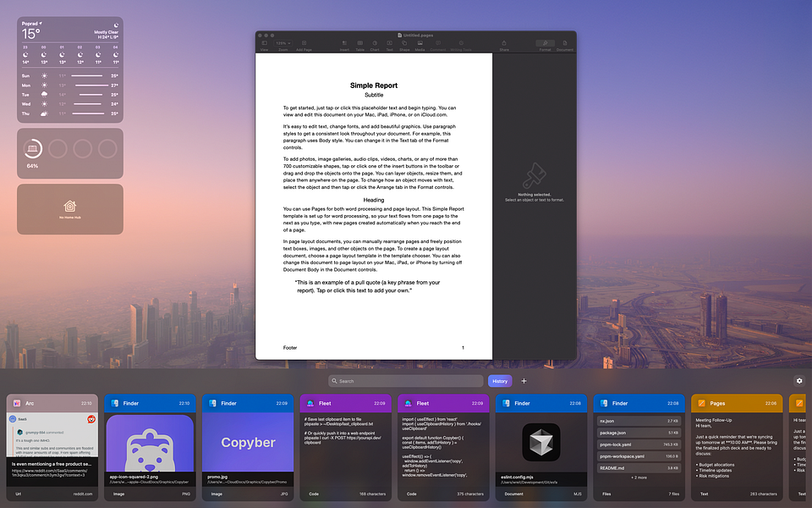This screenshot has width=812, height=508.
Task: Select the Arc reddit URL clipboard card
Action: point(52,448)
